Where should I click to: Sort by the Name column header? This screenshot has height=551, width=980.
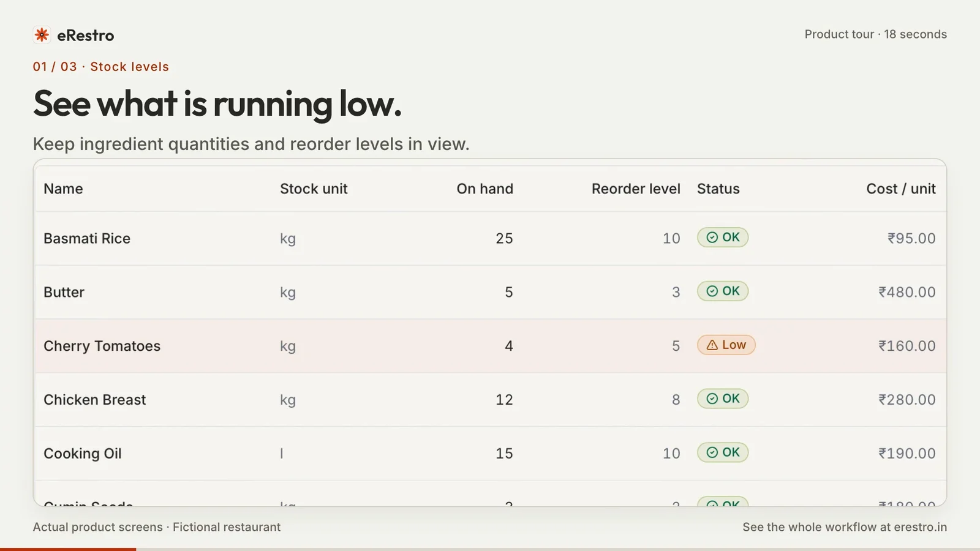click(x=63, y=189)
